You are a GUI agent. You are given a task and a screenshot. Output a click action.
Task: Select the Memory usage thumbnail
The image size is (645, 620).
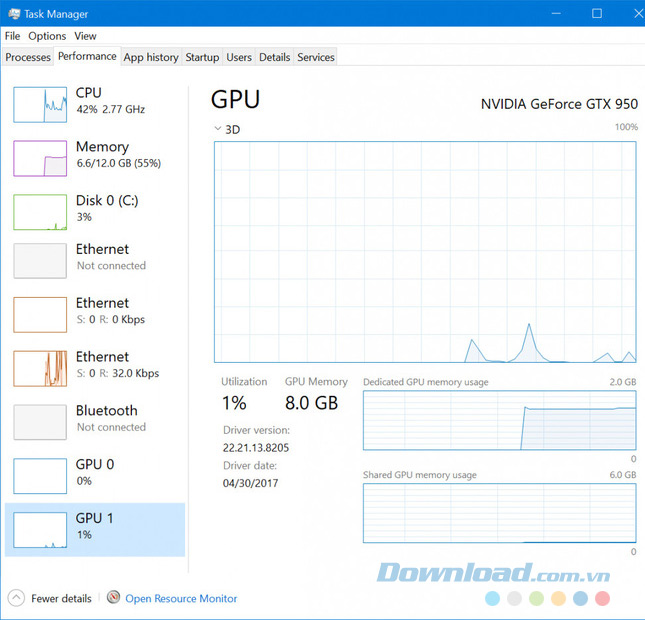(40, 158)
